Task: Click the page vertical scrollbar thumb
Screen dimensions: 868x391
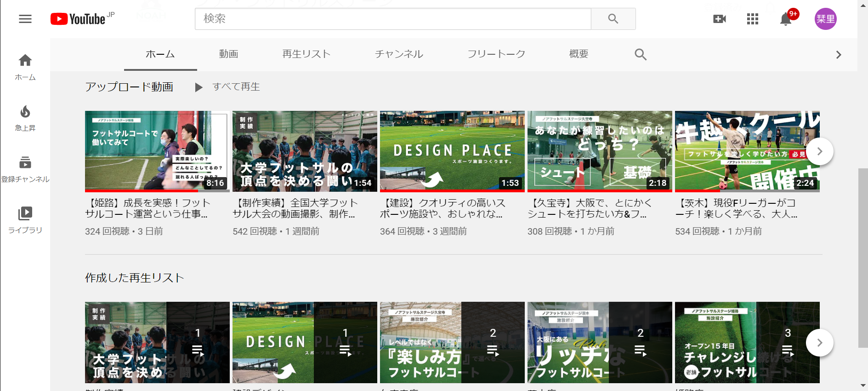Action: pos(863,258)
